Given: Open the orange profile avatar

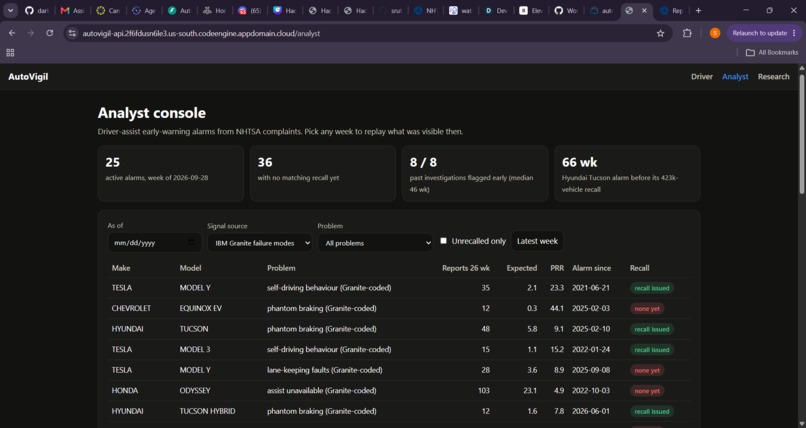Looking at the screenshot, I should tap(715, 33).
